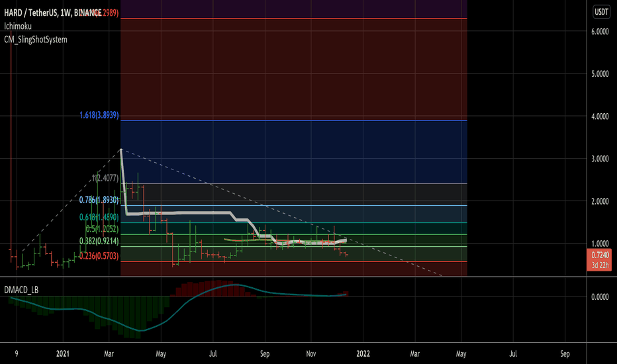
Task: Click the 1.618(3.8939) Fibonacci label
Action: tap(99, 115)
